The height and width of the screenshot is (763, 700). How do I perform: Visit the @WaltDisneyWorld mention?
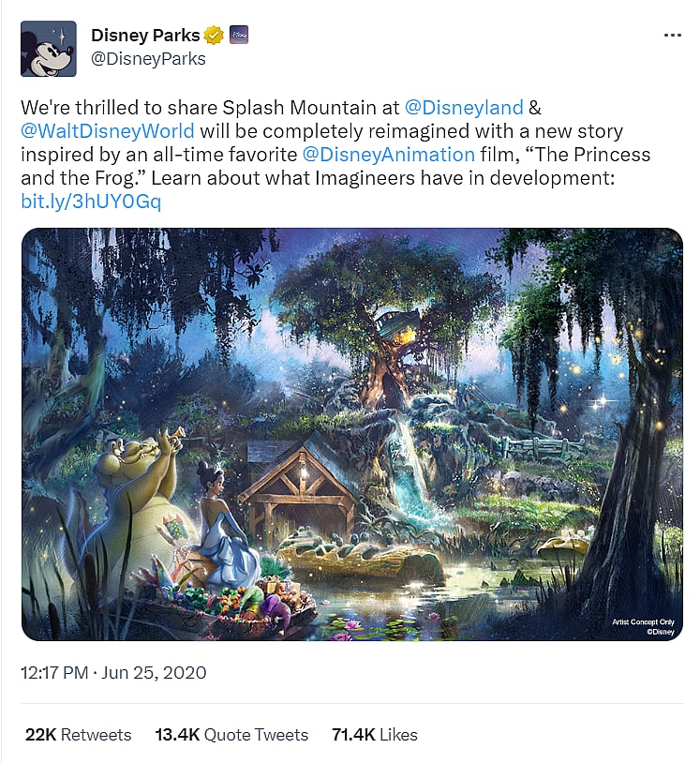pos(108,130)
